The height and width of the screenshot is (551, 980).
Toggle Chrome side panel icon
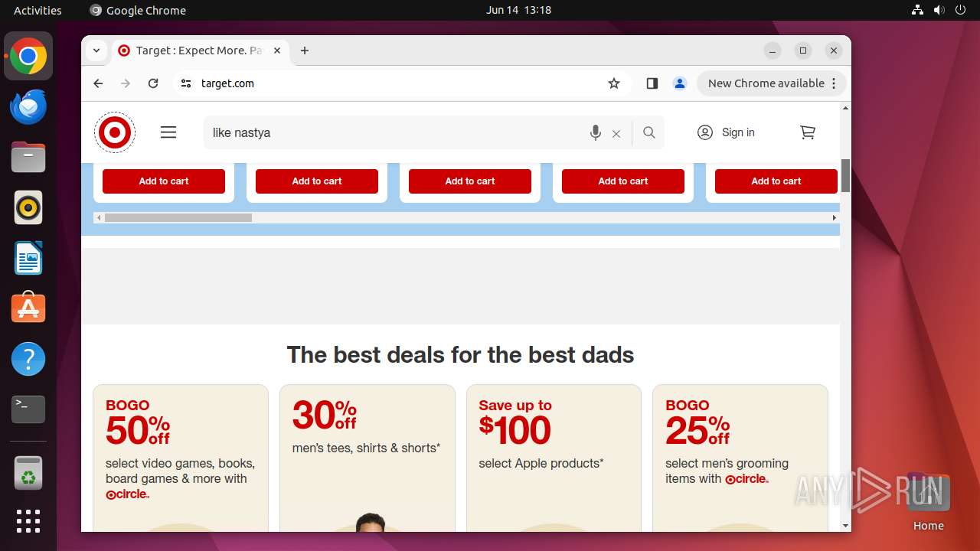click(652, 83)
